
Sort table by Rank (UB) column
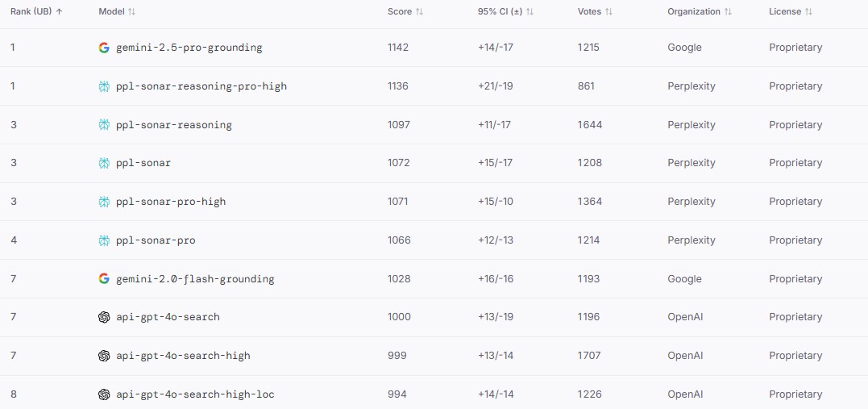pos(36,11)
